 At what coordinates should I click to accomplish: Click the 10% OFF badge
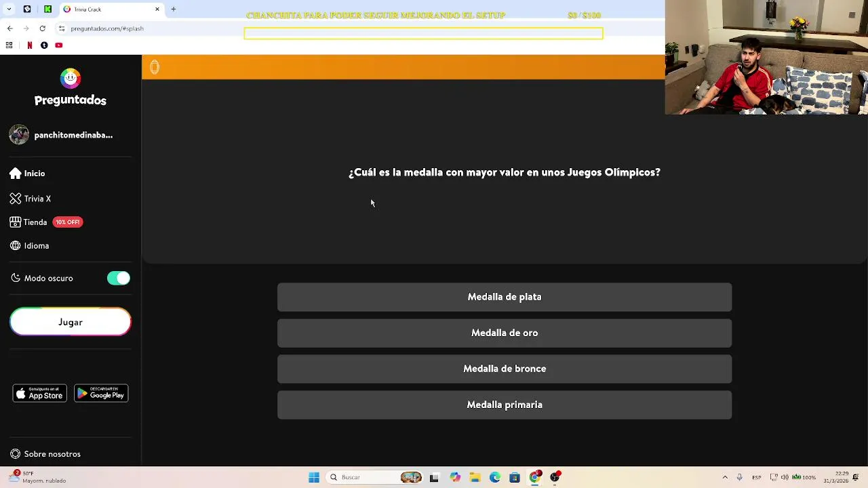click(68, 222)
